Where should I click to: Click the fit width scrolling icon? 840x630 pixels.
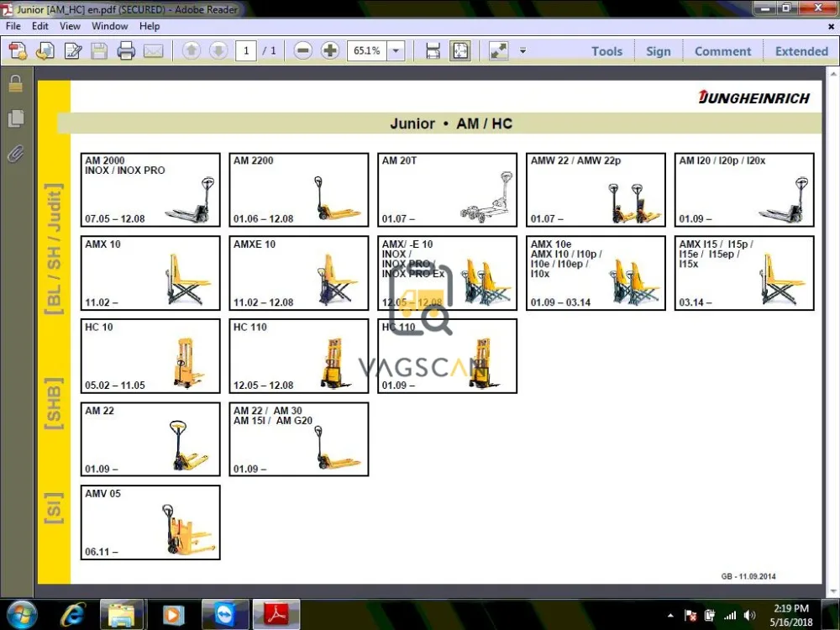click(x=433, y=51)
